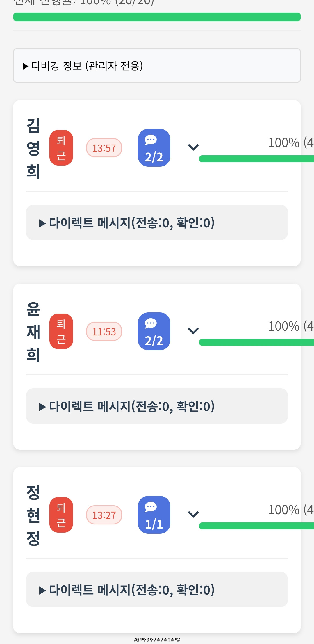
Task: Expand 정현정's card with chevron arrow
Action: (193, 515)
